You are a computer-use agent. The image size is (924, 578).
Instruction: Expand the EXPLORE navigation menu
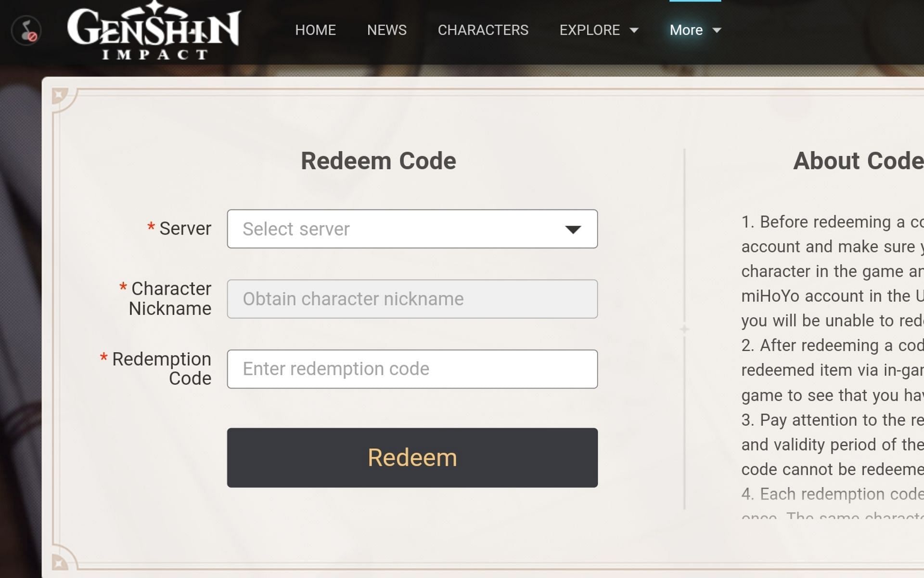(590, 30)
